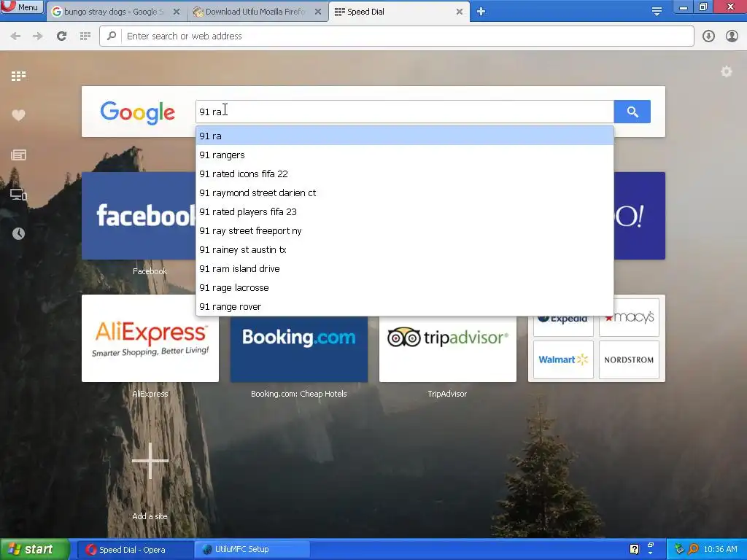
Task: Open the Booking.com speed dial tile
Action: click(x=298, y=349)
